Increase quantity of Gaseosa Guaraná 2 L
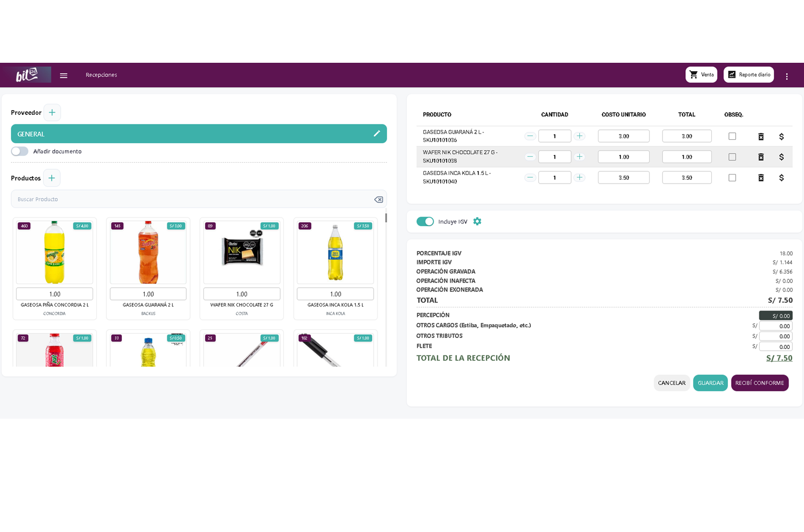The height and width of the screenshot is (532, 804). (579, 136)
